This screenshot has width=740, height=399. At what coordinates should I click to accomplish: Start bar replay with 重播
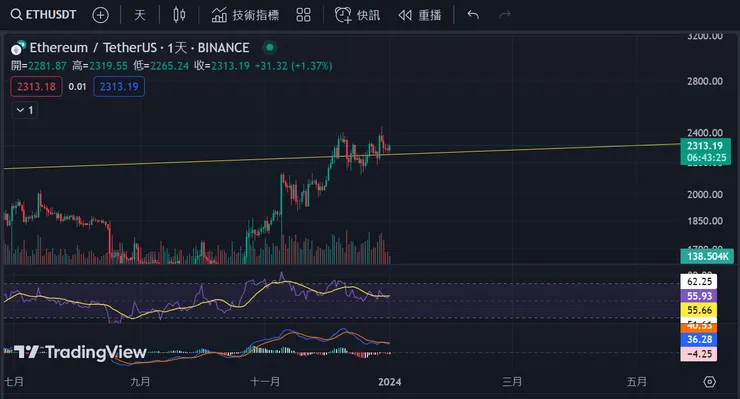pos(420,15)
